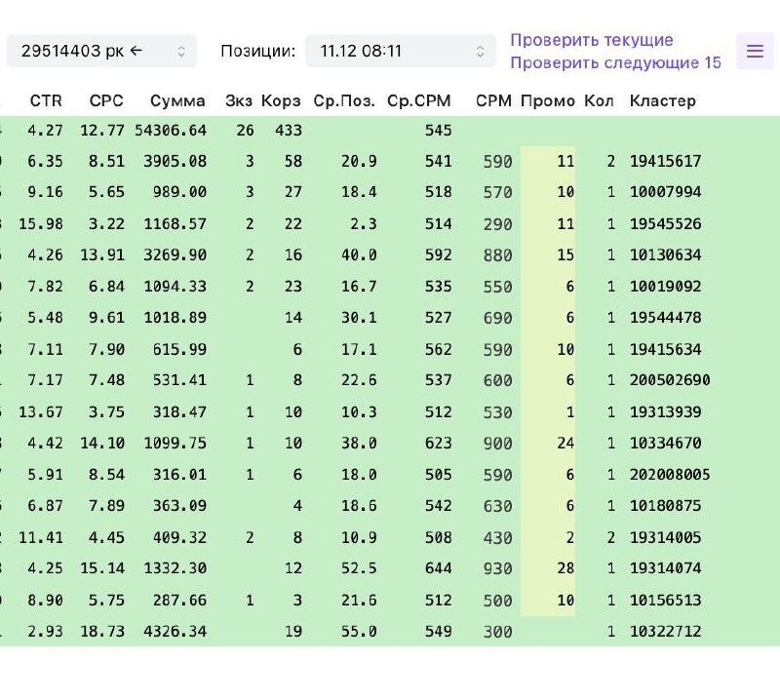Click the Позиции: label
The height and width of the screenshot is (700, 780).
tap(257, 51)
